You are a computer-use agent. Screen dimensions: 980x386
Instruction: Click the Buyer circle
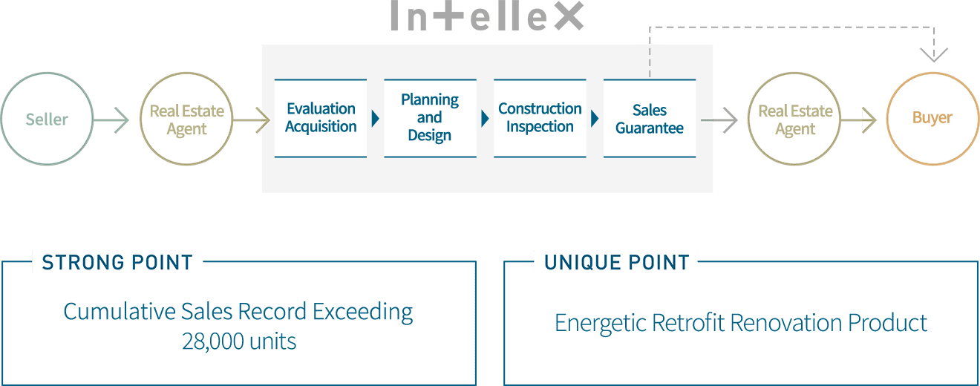coord(932,118)
